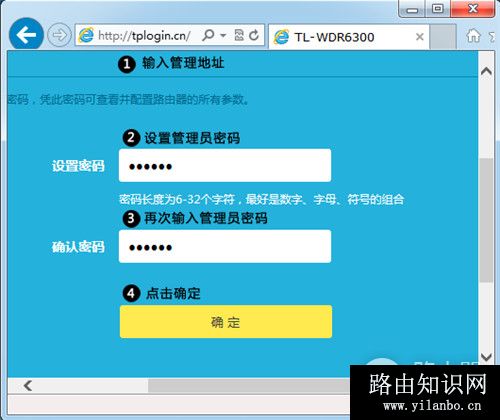Click the Internet Explorer icon in address bar
Screen dimensions: 500x420
(x=86, y=35)
